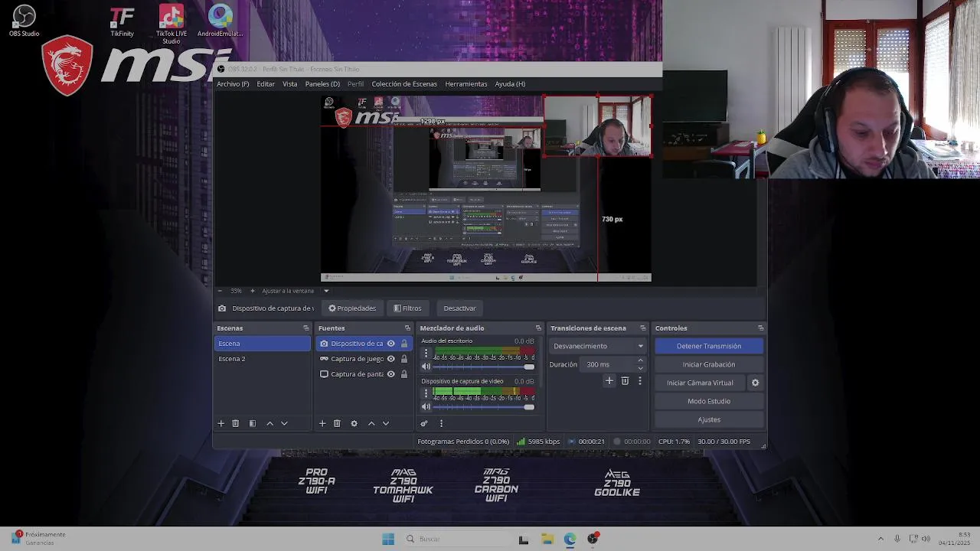Open Dispositivo de captura de vídeo audio options

(x=426, y=393)
